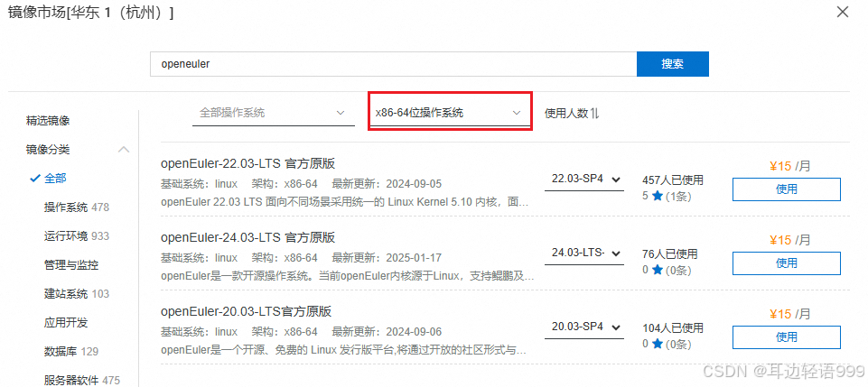This screenshot has width=868, height=387.
Task: Click 使用 for openEuler-20.03-LTS
Action: (x=787, y=337)
